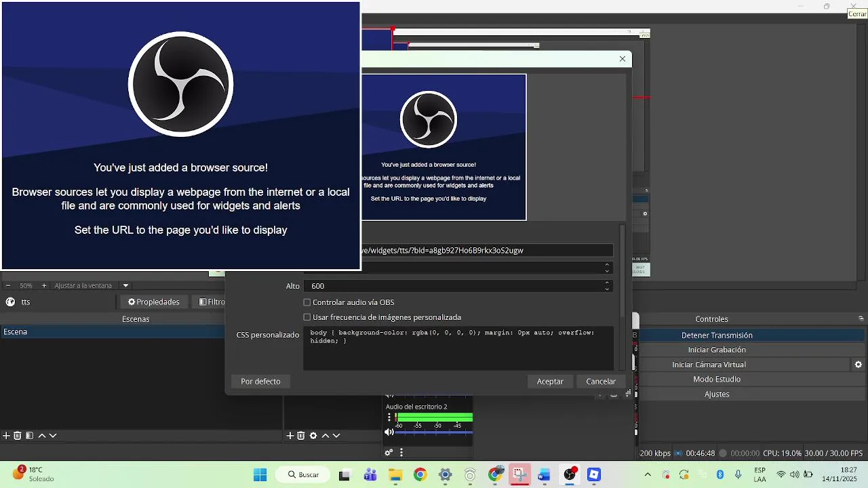The image size is (868, 488).
Task: Mute Audio del escritorio 2 speaker icon
Action: click(x=389, y=432)
